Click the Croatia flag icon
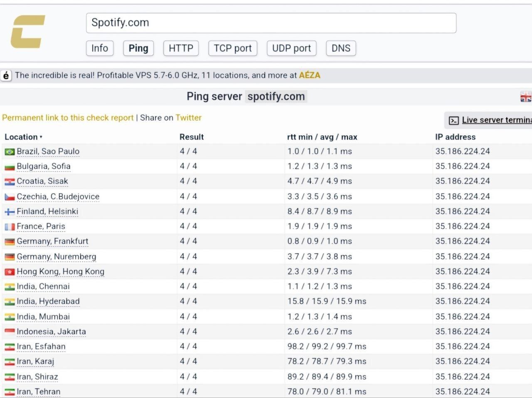The width and height of the screenshot is (532, 398). [x=10, y=182]
